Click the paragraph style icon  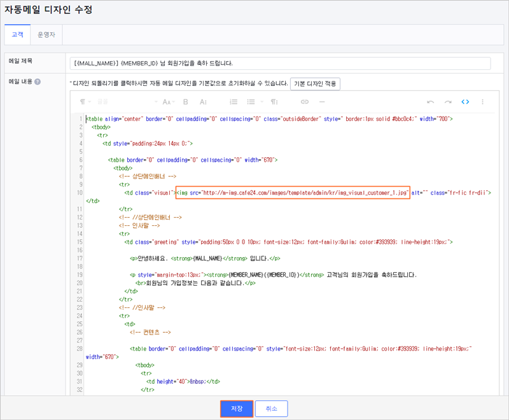pyautogui.click(x=274, y=102)
